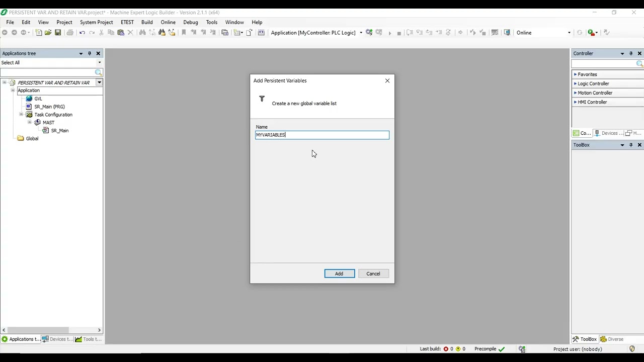
Task: Toggle the pin on the Controller panel
Action: (631, 53)
